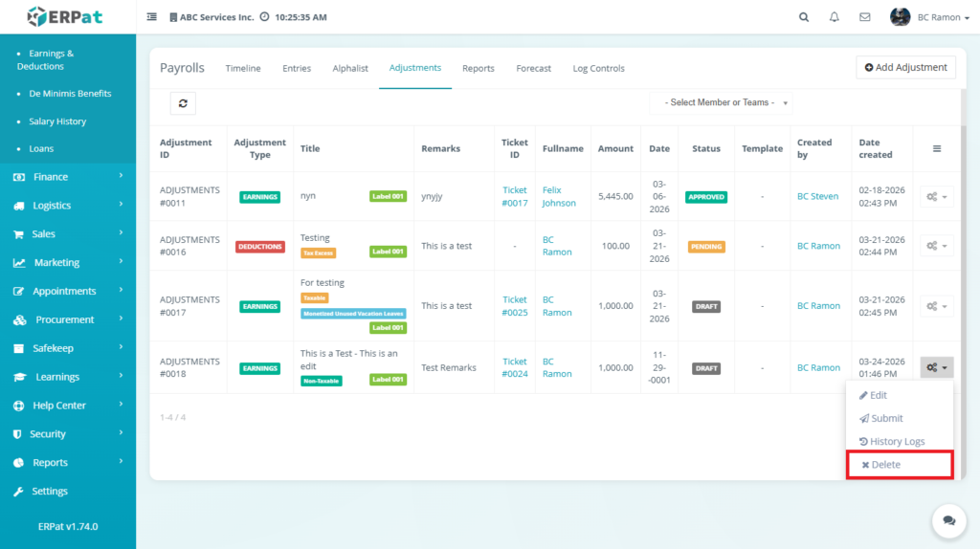Click the refresh icon above the table
This screenshot has height=549, width=980.
183,103
